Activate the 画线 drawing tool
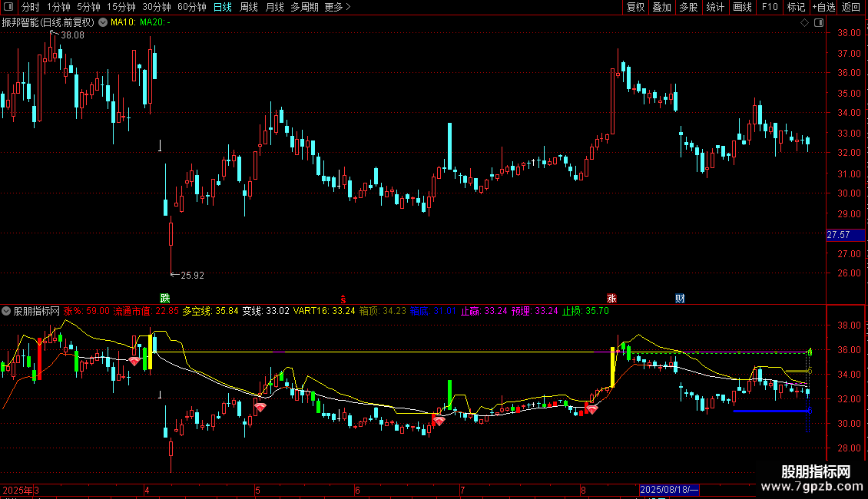Screen dimensions: 868x499 (742, 7)
